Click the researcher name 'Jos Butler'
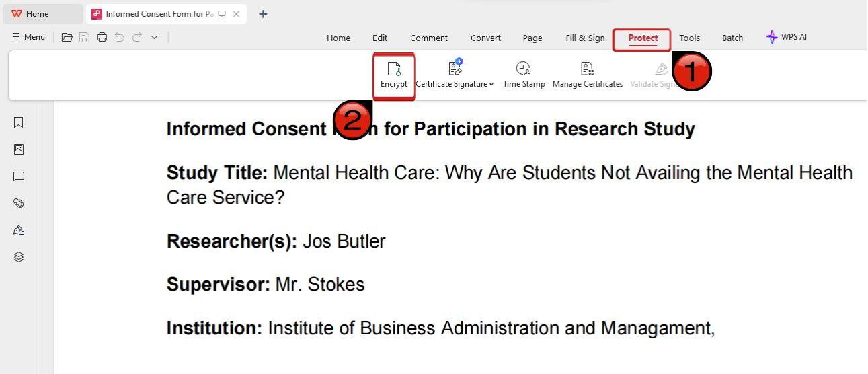The width and height of the screenshot is (868, 374). coord(344,241)
